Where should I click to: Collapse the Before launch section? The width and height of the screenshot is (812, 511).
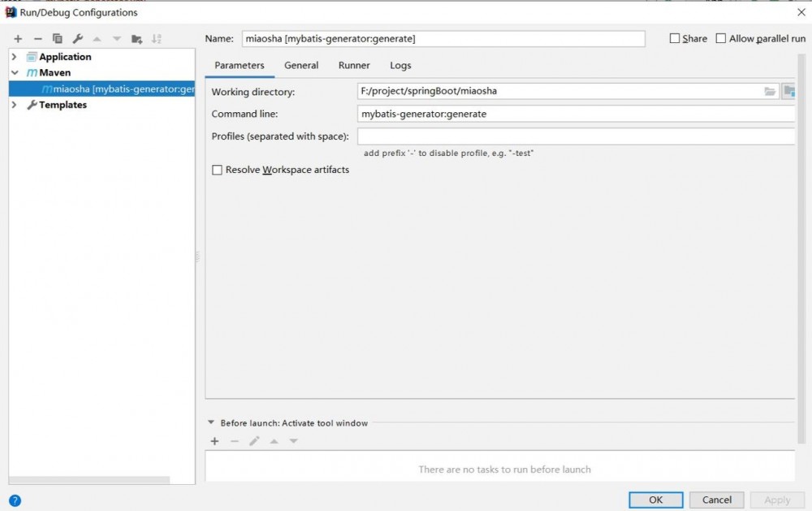click(x=211, y=422)
